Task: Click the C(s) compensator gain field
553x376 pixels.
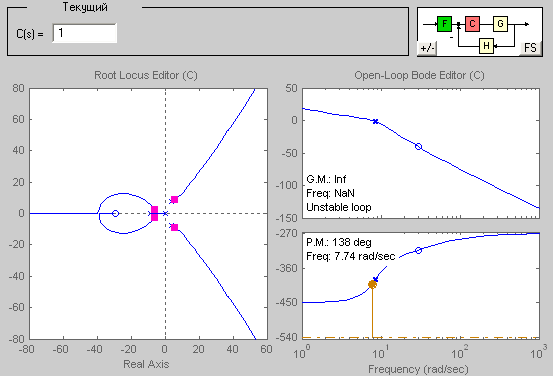Action: 85,33
